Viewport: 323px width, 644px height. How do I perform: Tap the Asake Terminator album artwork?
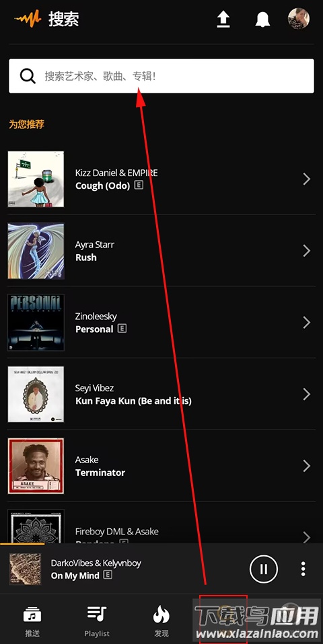click(36, 466)
